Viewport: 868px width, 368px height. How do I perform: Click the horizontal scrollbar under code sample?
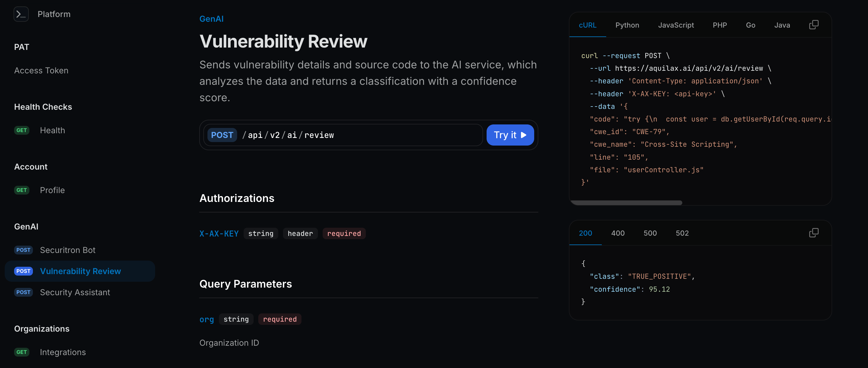[626, 202]
